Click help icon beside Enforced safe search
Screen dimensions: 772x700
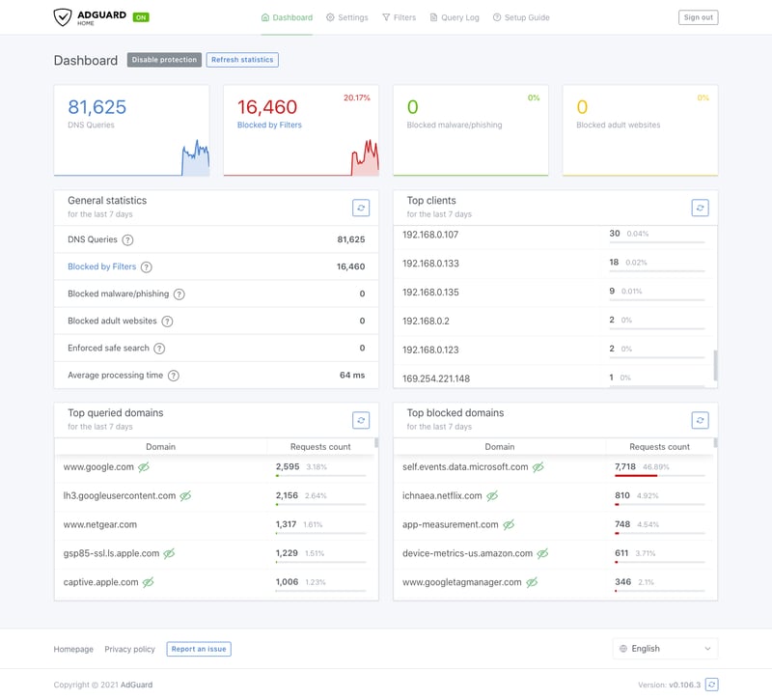[x=159, y=349]
